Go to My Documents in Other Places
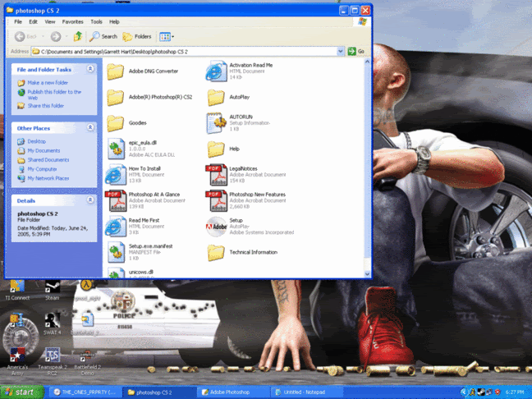This screenshot has height=399, width=532. click(x=44, y=150)
